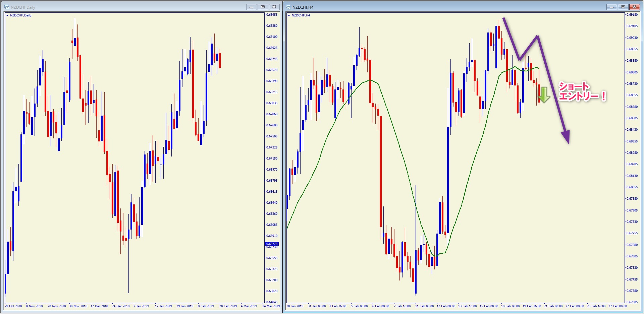
Task: Click the 11 Feb 00:00 date on H4 axis
Action: pyautogui.click(x=424, y=306)
